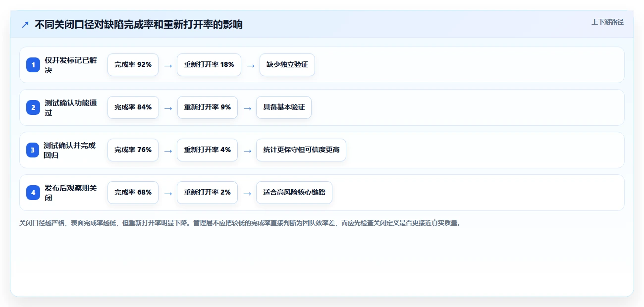Image resolution: width=644 pixels, height=307 pixels.
Task: Click the 重新打开率 9% chip
Action: 208,107
